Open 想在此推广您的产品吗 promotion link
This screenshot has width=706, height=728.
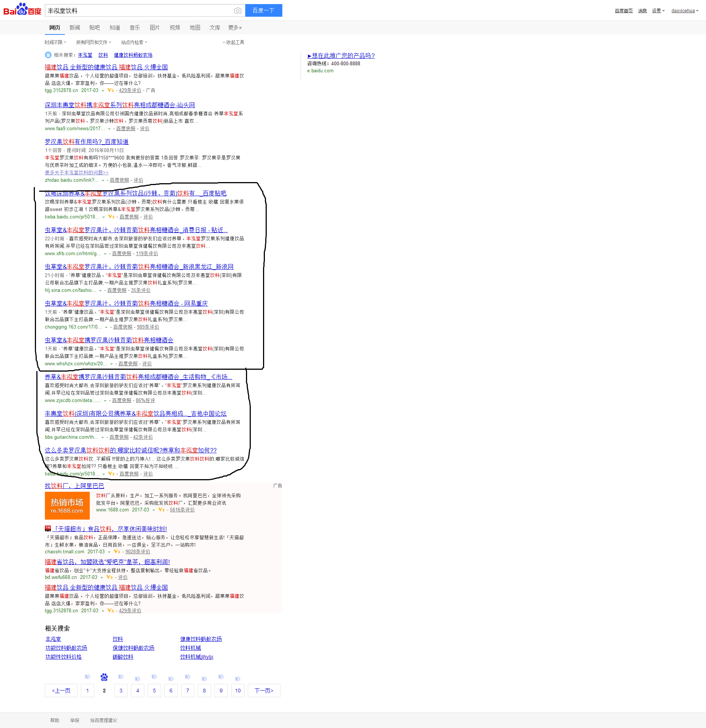(x=341, y=56)
